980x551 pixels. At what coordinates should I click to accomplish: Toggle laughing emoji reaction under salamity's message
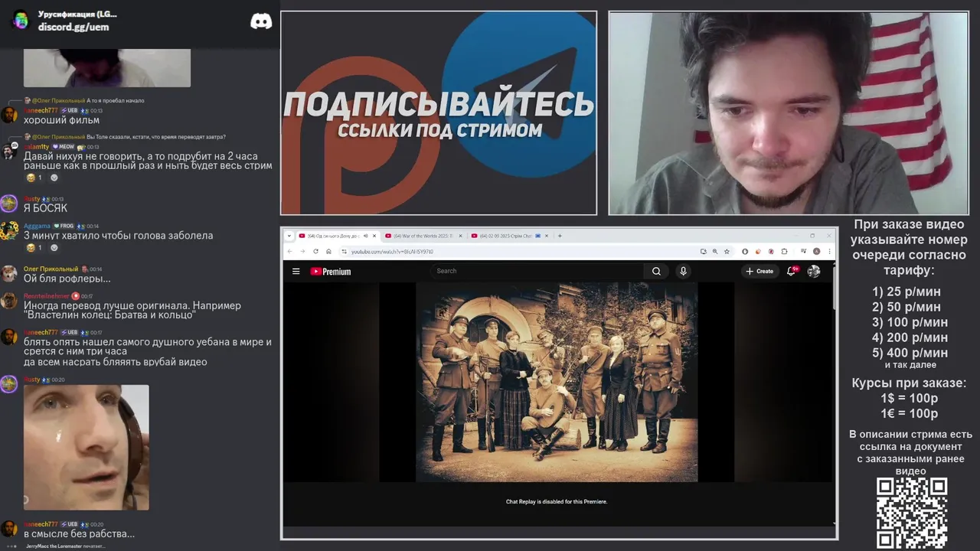tap(34, 178)
